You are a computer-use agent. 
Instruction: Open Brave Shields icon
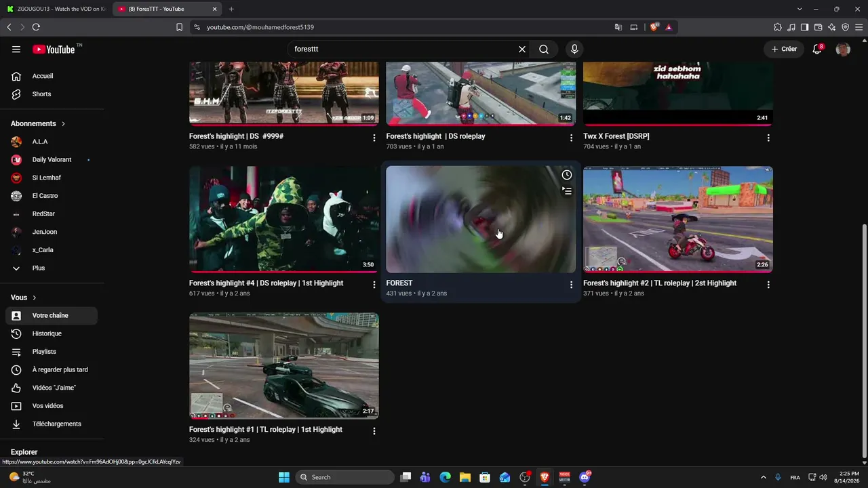point(654,27)
